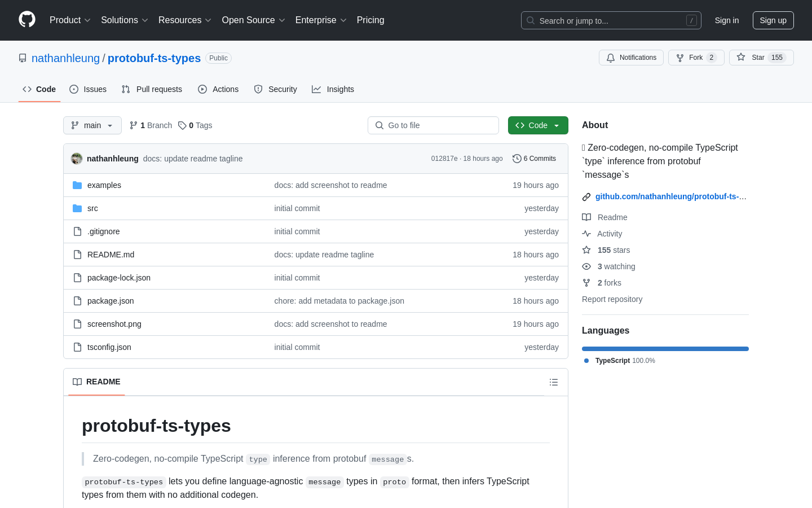
Task: Click Report repository link
Action: click(612, 299)
